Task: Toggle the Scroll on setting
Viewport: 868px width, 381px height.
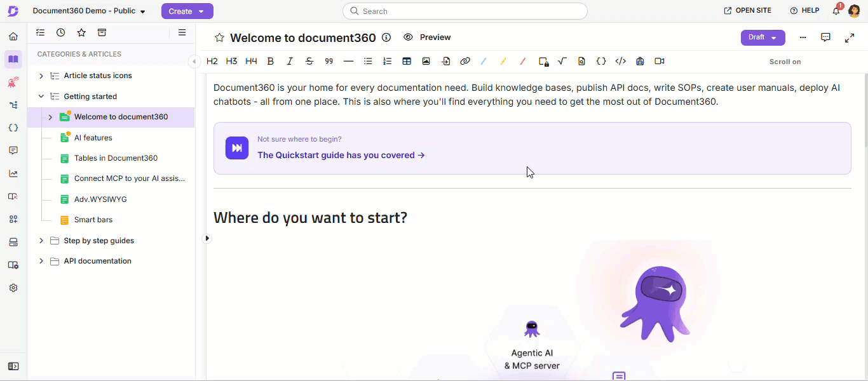Action: click(x=785, y=62)
